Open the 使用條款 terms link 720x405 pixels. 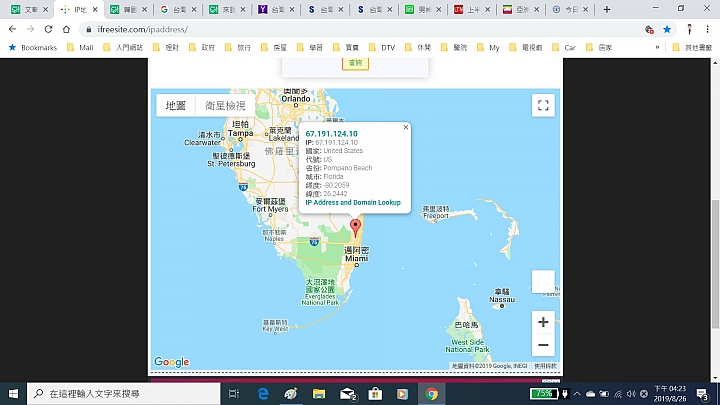tap(546, 366)
